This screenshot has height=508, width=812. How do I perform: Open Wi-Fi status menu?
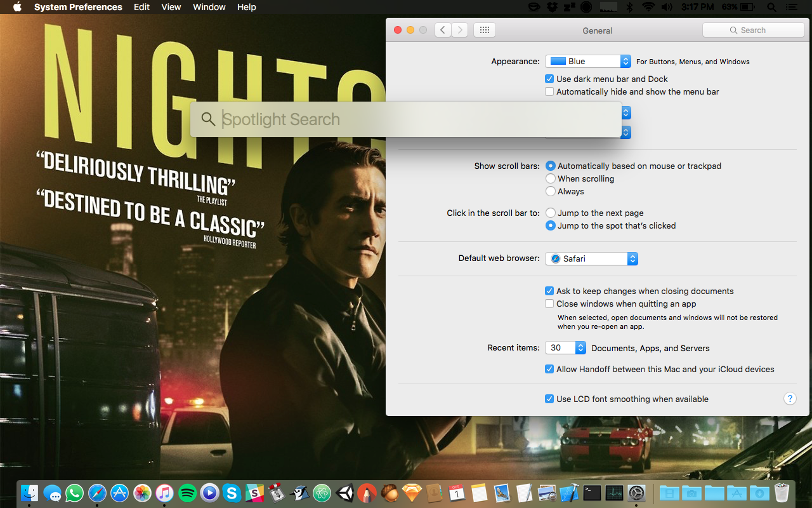click(648, 7)
